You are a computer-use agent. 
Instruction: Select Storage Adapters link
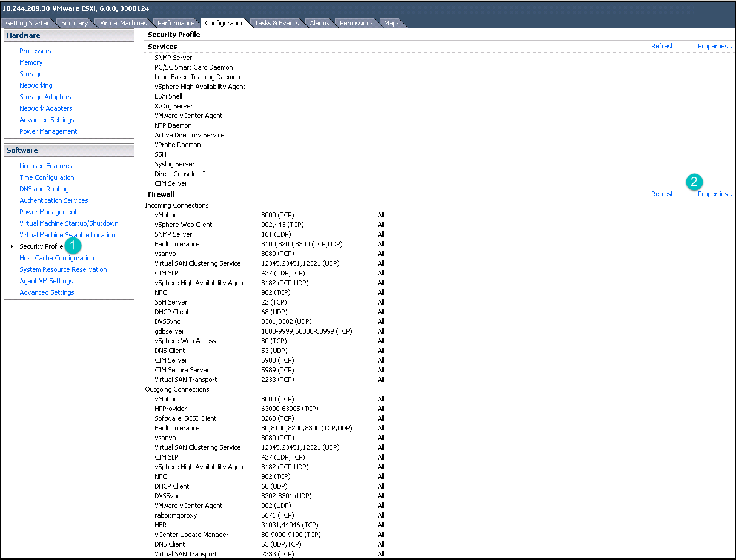pos(45,97)
